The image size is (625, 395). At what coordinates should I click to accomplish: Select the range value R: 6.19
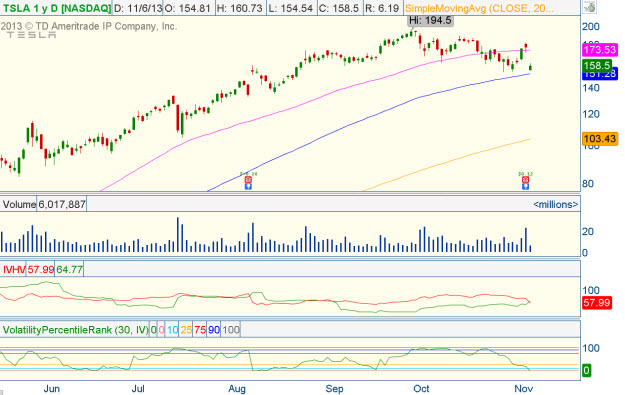381,8
